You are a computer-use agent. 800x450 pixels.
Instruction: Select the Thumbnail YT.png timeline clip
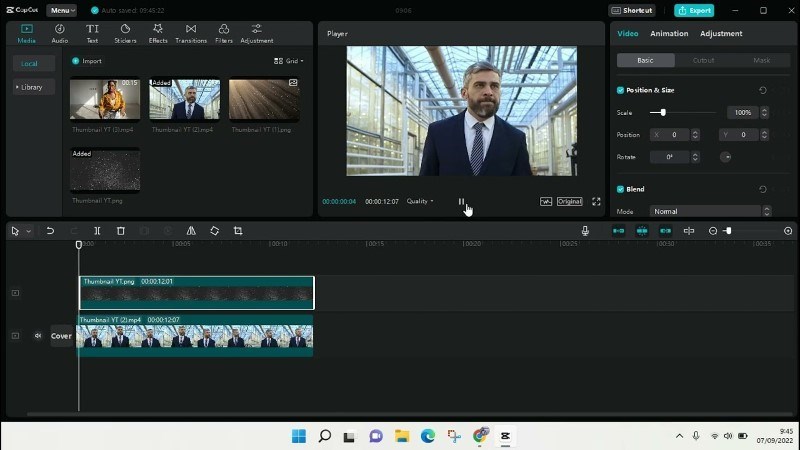point(196,293)
